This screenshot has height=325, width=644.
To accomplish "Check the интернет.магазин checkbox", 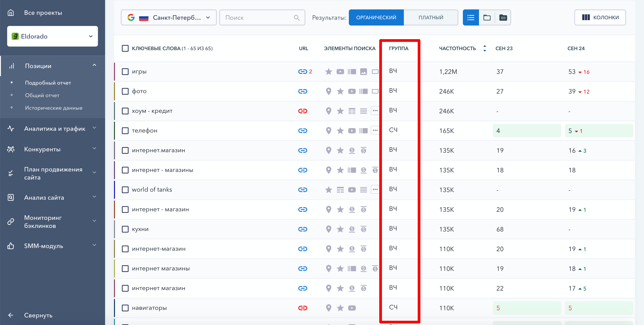I will 125,150.
